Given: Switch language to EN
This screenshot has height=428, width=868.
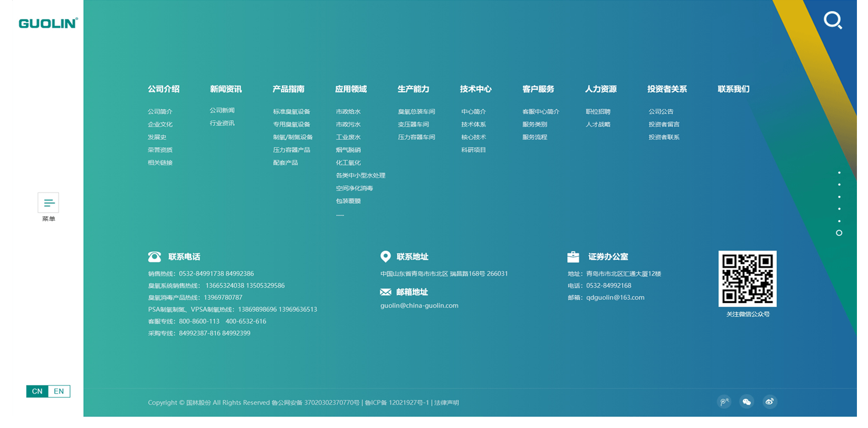Looking at the screenshot, I should (59, 391).
